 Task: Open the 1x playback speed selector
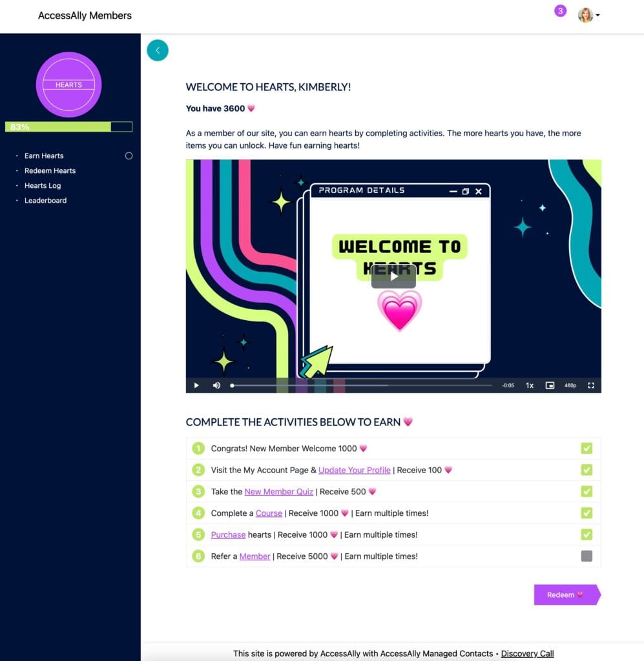[x=529, y=385]
